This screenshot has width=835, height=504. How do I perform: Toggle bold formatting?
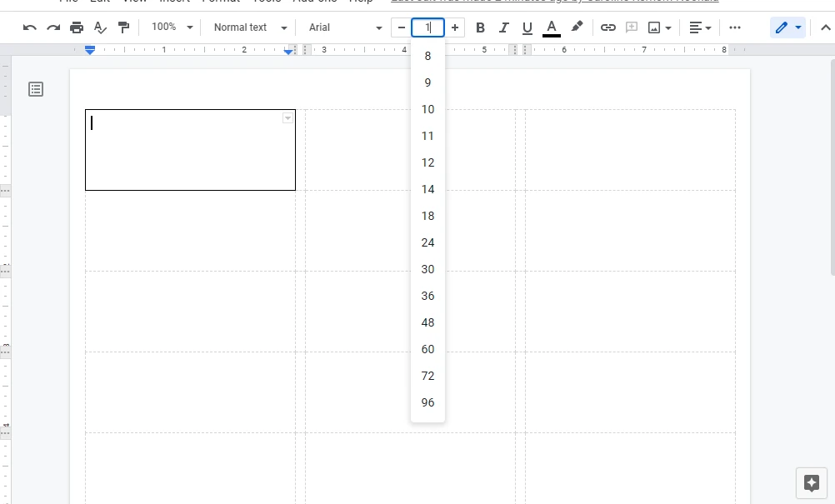[x=480, y=27]
